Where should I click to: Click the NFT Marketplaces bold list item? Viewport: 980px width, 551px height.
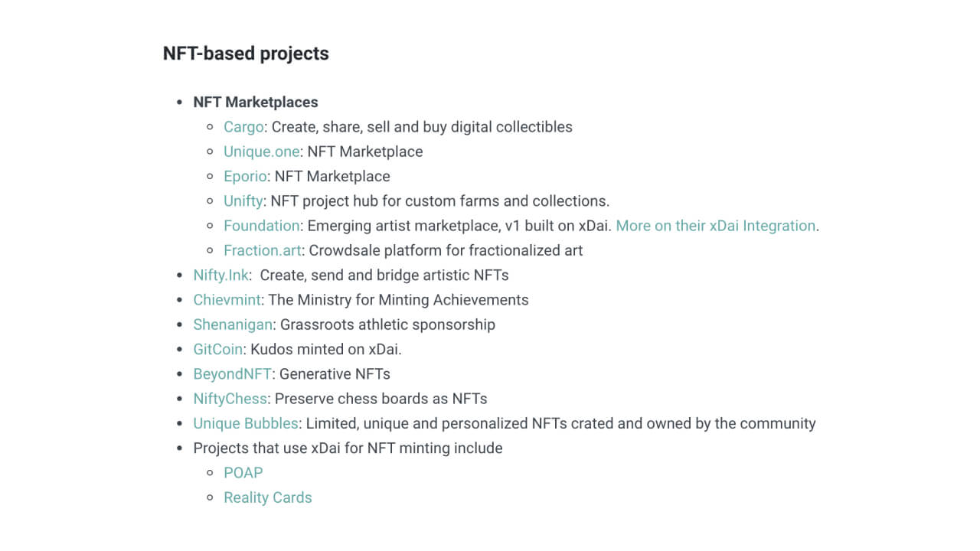(255, 102)
